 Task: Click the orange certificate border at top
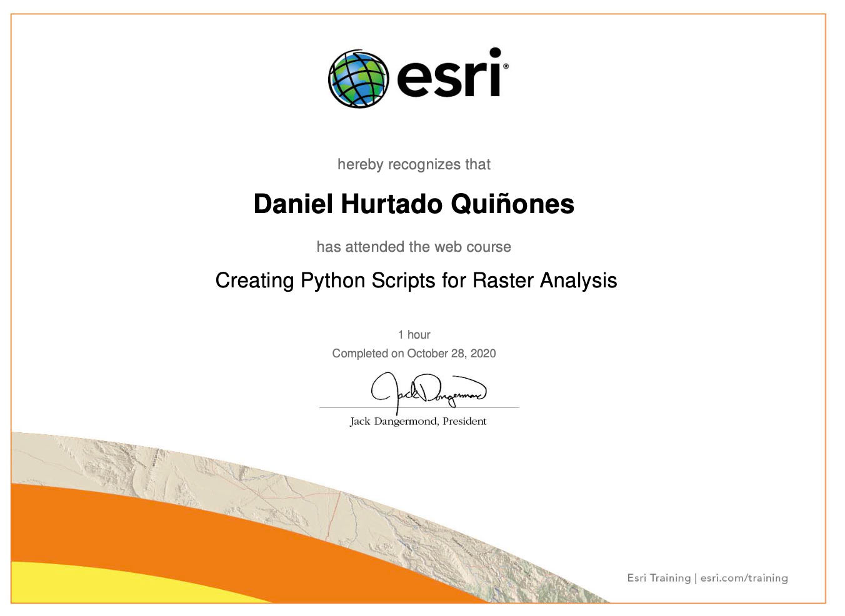(419, 14)
